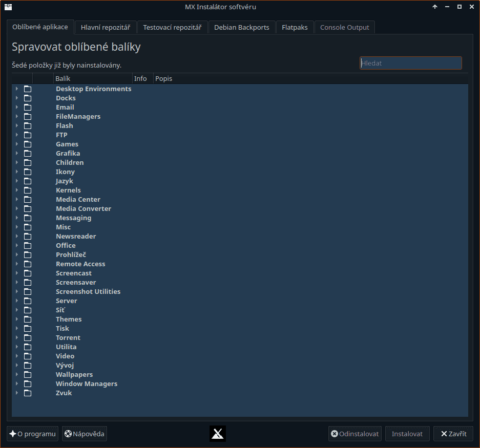Select the Email category row
The width and height of the screenshot is (480, 448).
click(65, 107)
